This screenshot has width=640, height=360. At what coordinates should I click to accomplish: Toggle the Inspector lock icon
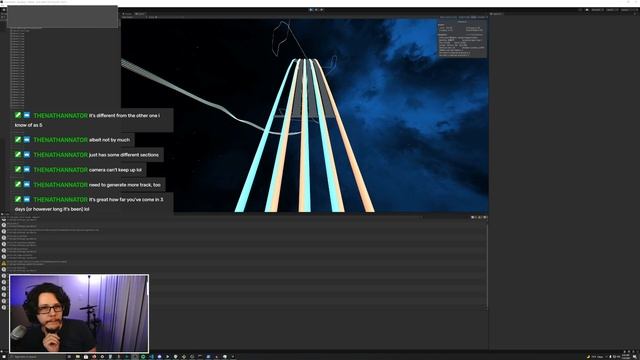pyautogui.click(x=634, y=14)
